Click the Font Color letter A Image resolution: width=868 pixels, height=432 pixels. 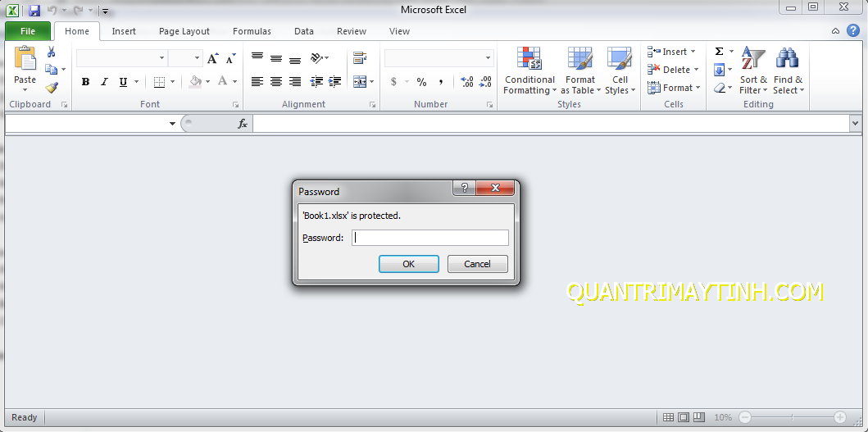[223, 82]
